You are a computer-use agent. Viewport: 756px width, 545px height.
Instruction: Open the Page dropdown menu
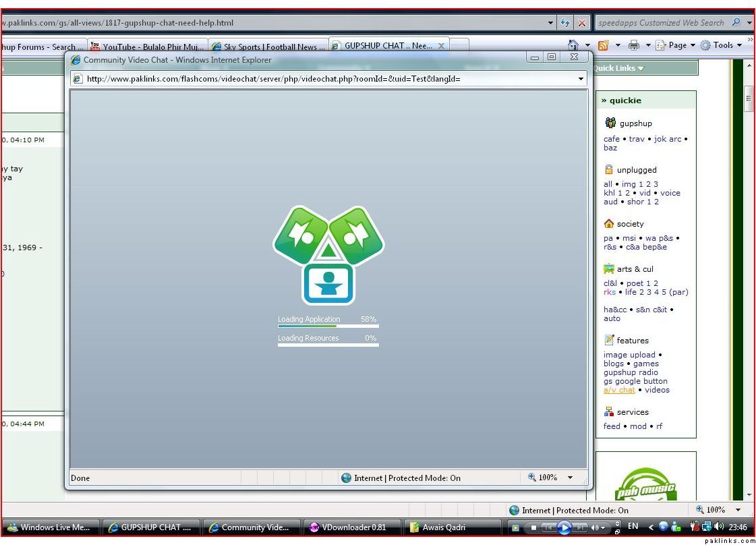point(676,45)
